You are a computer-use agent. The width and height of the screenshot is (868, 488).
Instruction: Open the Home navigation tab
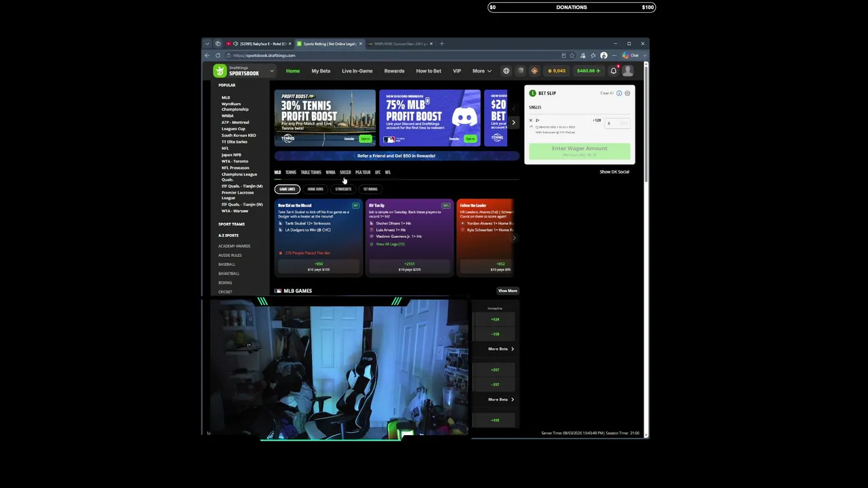(293, 70)
